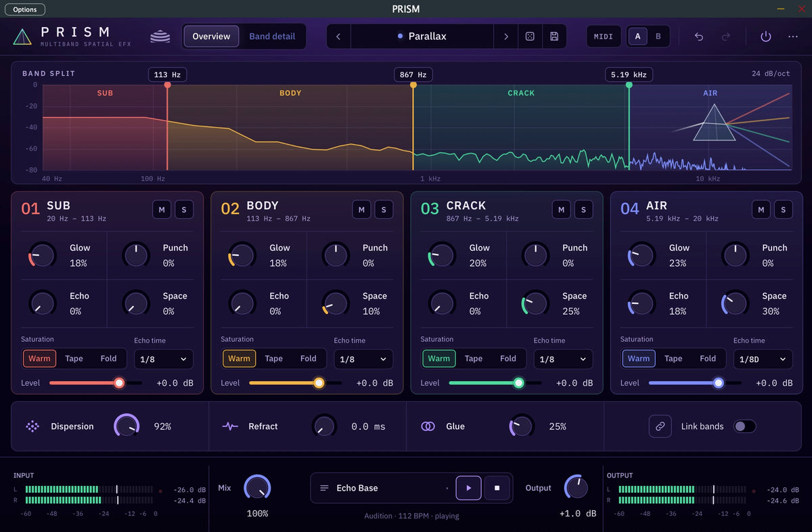Click the stacked layers icon beside the logo
This screenshot has height=532, width=812.
coord(160,37)
